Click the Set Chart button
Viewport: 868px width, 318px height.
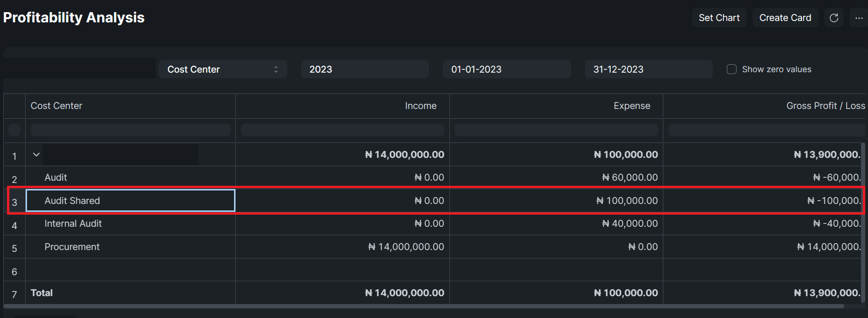tap(719, 18)
